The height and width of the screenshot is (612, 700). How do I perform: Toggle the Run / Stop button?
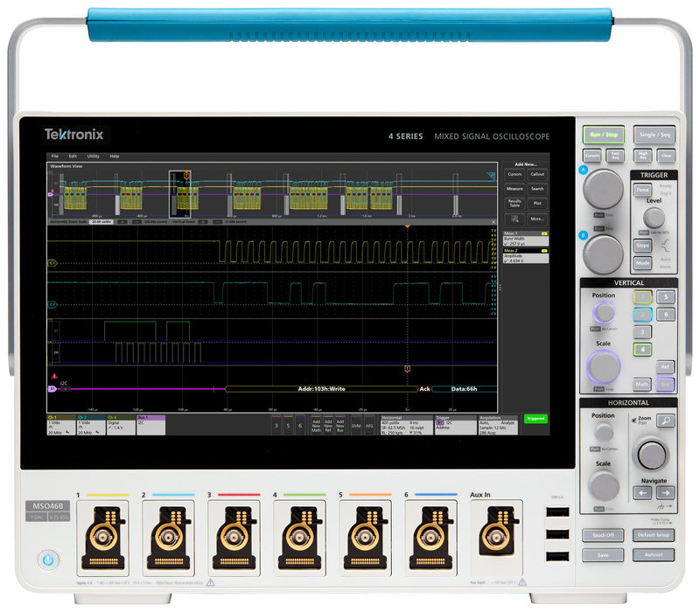[605, 135]
